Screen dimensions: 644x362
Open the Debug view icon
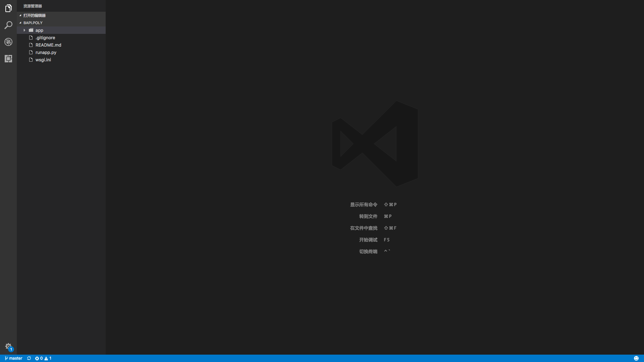click(x=8, y=42)
